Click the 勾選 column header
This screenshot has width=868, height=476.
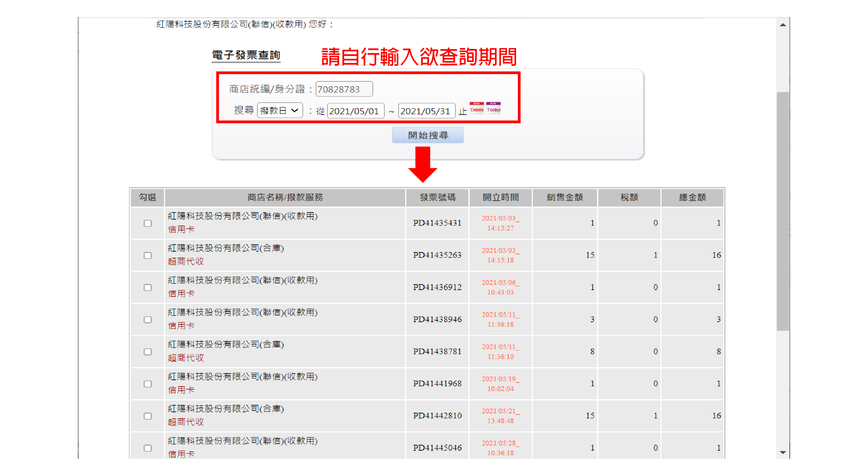click(148, 197)
